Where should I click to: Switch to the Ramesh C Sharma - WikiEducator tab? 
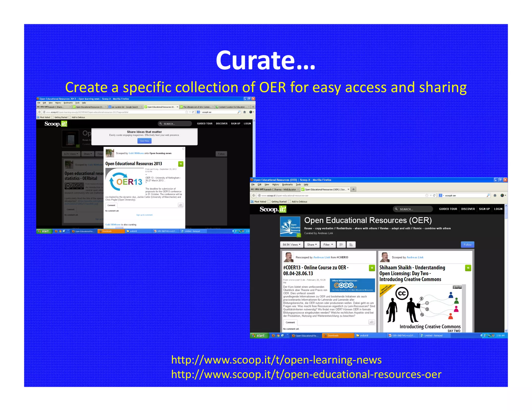pyautogui.click(x=275, y=189)
